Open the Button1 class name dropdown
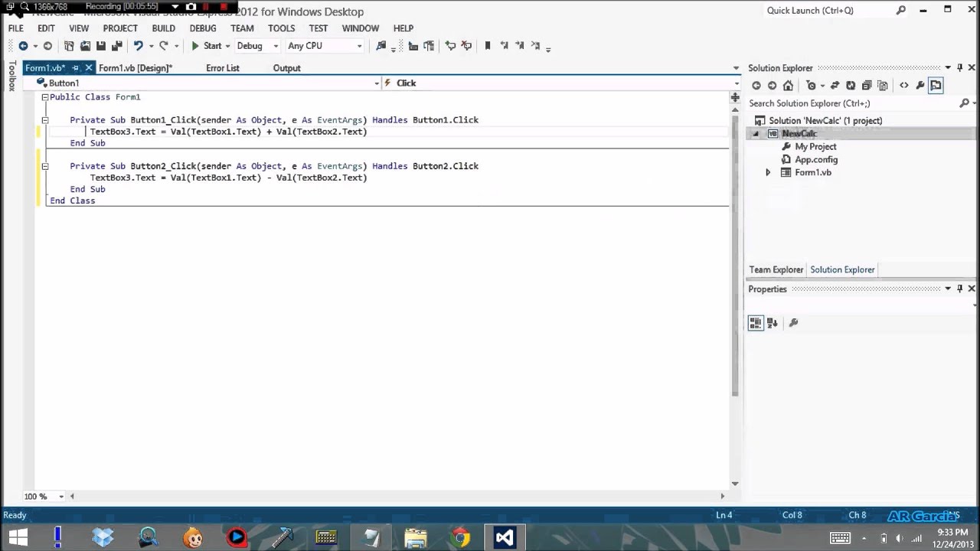The image size is (980, 551). pyautogui.click(x=376, y=83)
